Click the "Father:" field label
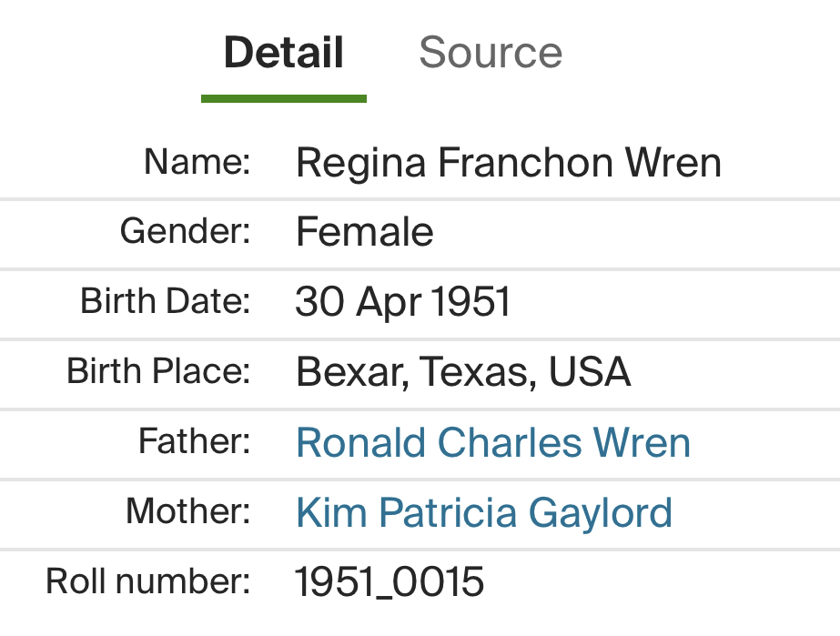Viewport: 840px width, 636px height. 194,442
